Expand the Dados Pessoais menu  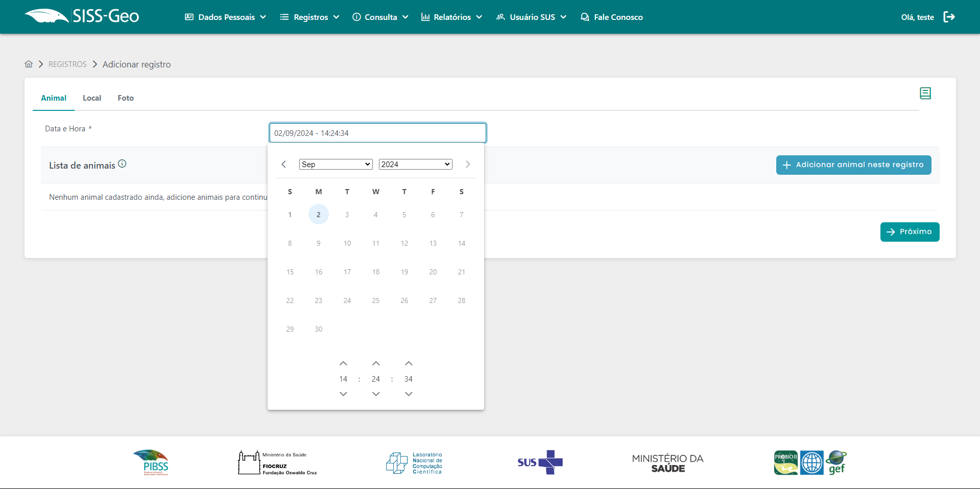(225, 17)
